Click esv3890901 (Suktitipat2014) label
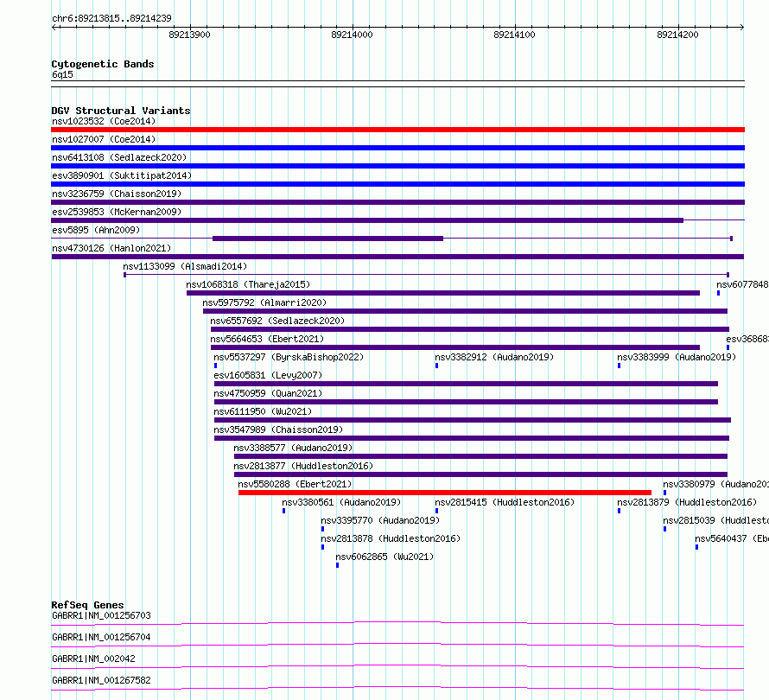The width and height of the screenshot is (769, 700). 122,175
